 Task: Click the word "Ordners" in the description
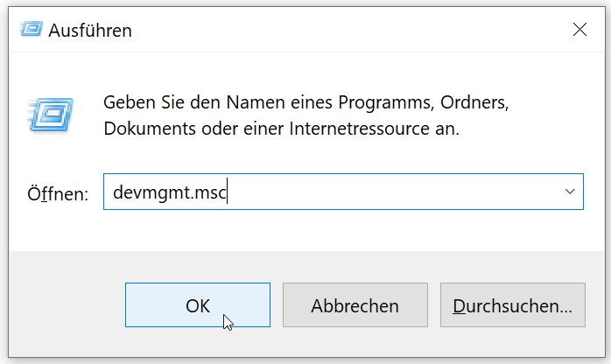click(x=474, y=101)
